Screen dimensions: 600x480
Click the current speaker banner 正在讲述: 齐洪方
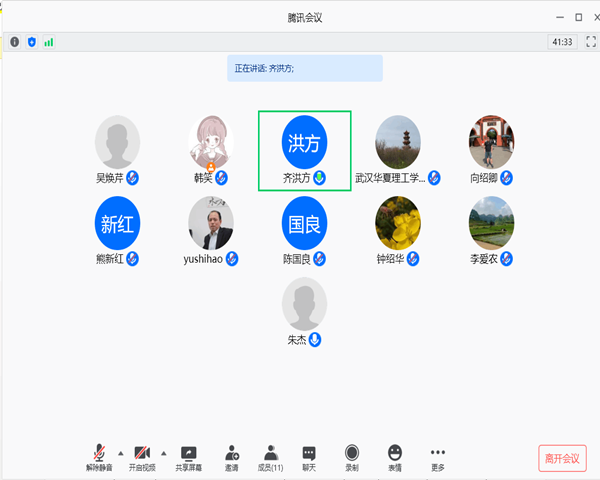click(x=304, y=68)
